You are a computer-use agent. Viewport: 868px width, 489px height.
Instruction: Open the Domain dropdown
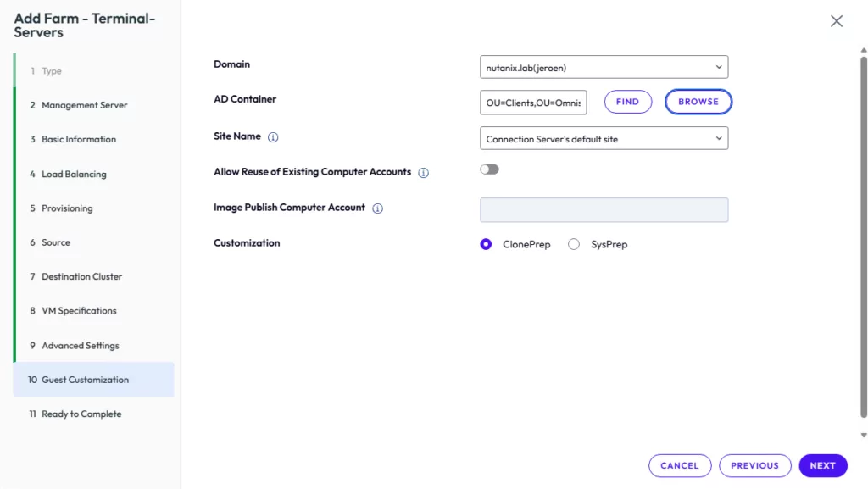[604, 67]
